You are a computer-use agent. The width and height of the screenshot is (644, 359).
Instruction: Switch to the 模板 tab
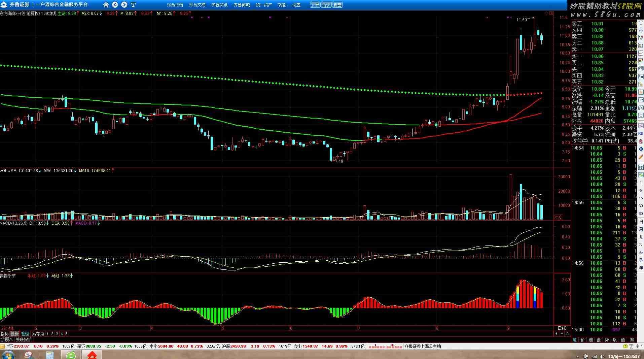coord(15,334)
